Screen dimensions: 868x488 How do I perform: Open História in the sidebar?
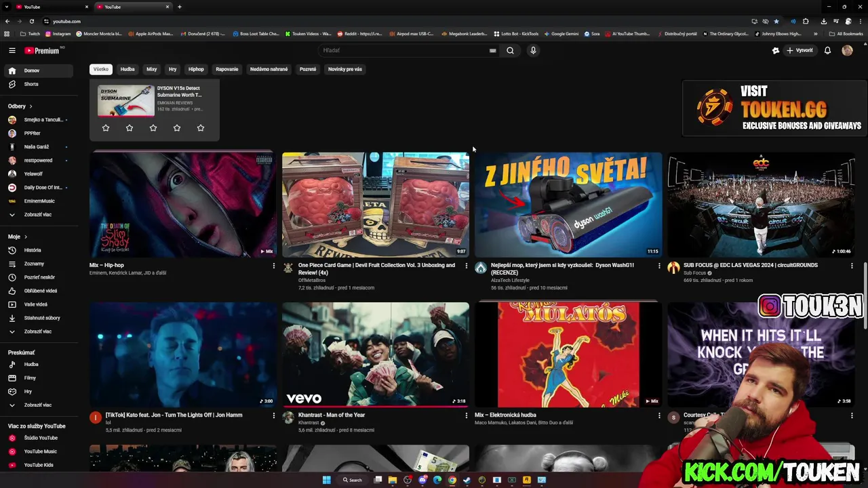click(x=39, y=250)
